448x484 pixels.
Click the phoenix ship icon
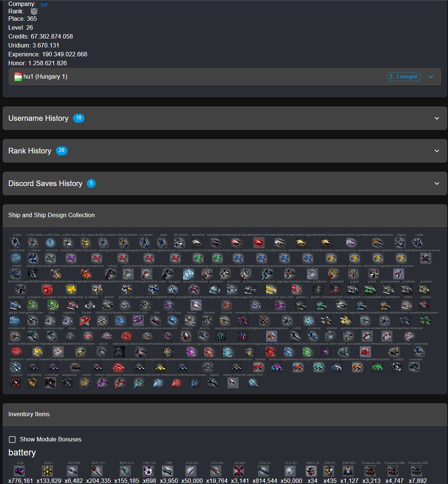(x=186, y=336)
